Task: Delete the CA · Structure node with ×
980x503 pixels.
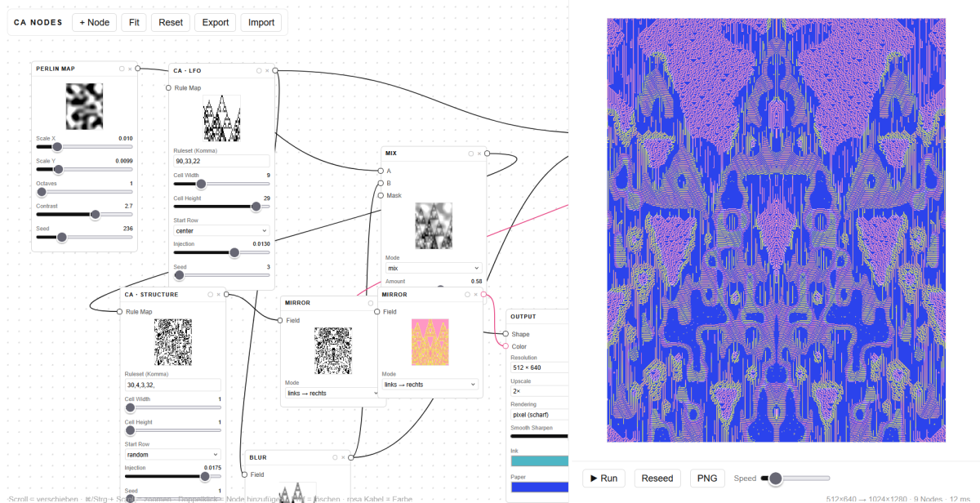Action: 218,294
